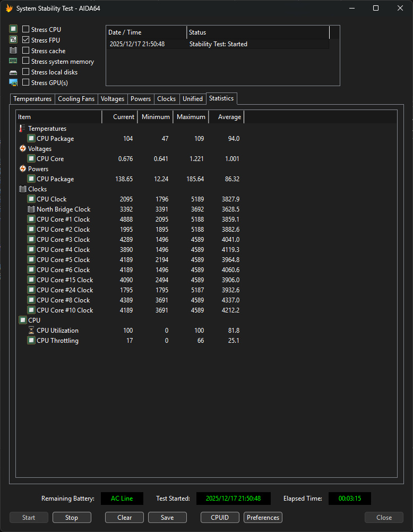Click the icon beside CPU Core #1 Clock

point(31,219)
